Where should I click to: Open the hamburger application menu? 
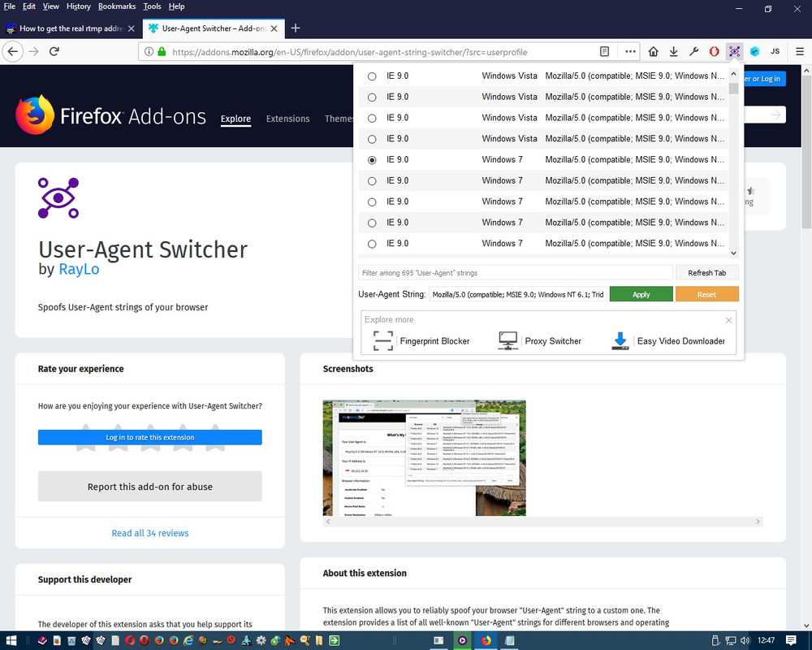point(800,51)
